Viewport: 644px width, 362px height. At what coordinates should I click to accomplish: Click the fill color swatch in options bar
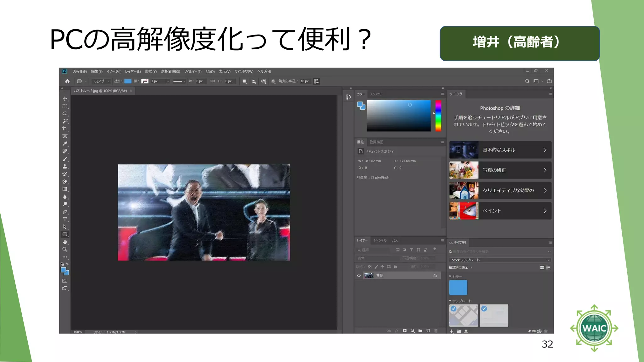point(128,81)
